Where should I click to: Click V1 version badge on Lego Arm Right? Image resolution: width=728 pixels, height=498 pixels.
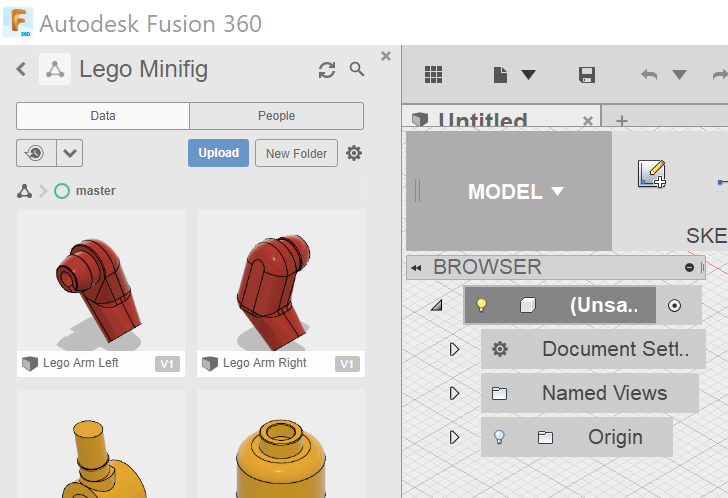[x=347, y=364]
